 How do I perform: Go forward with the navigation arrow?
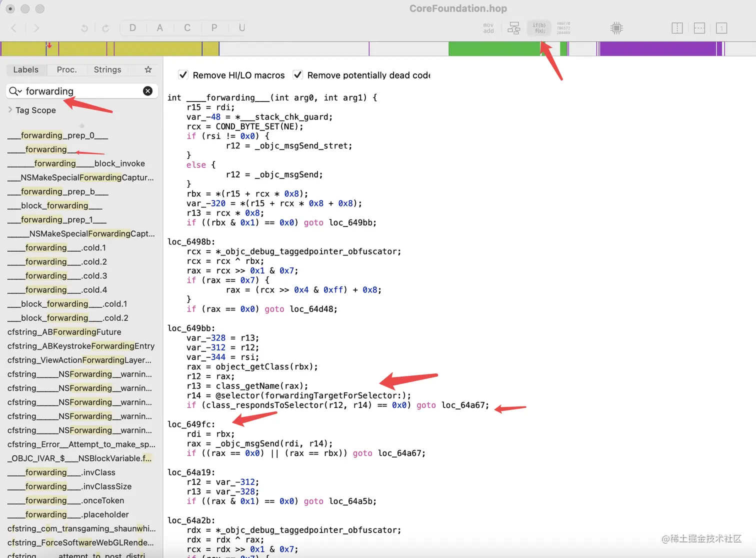[x=36, y=28]
